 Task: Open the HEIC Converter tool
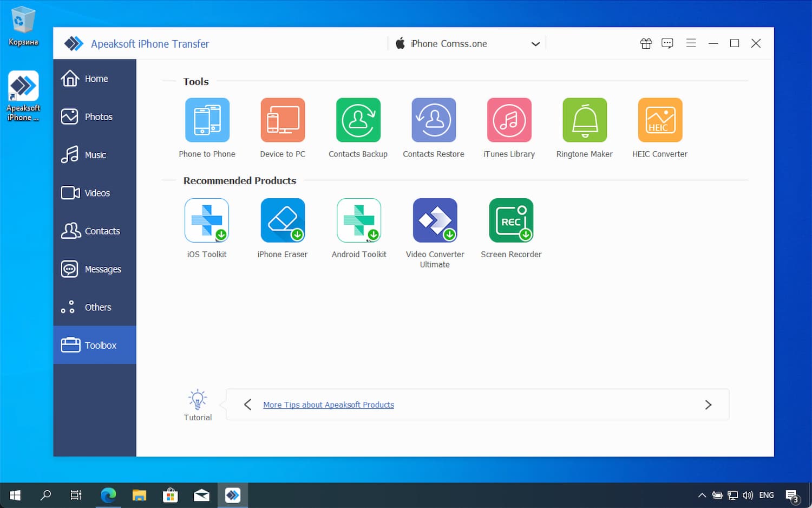pos(660,120)
